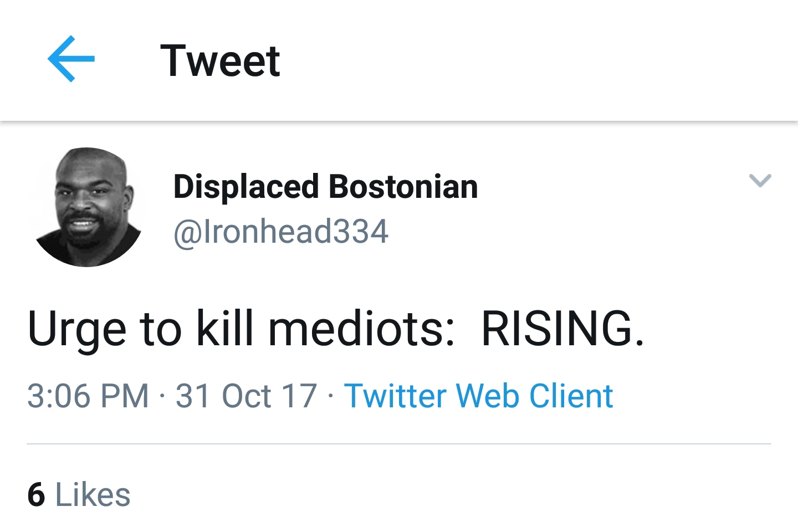Click the Twitter Web Client link
This screenshot has height=532, width=798.
(x=478, y=396)
